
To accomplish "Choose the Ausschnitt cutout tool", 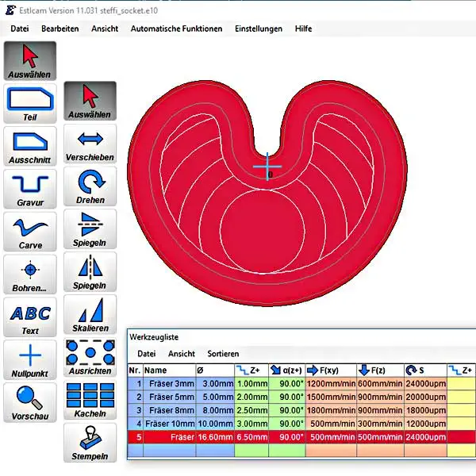I will pos(30,146).
